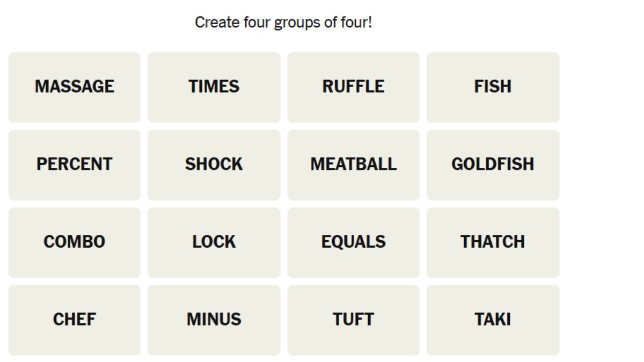
Task: Choose the EQUALS tile
Action: coord(353,242)
